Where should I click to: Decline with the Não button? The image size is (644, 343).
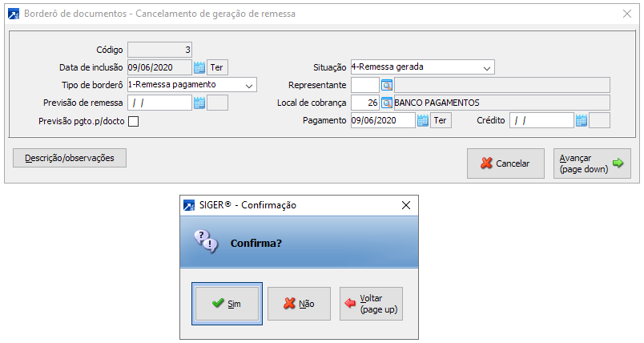click(x=299, y=304)
